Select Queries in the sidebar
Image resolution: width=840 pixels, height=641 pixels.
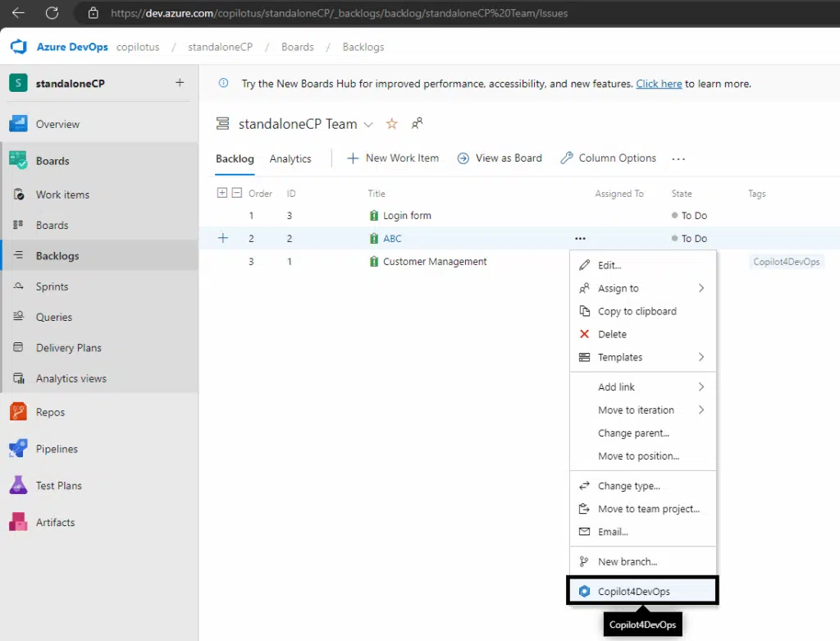click(55, 317)
